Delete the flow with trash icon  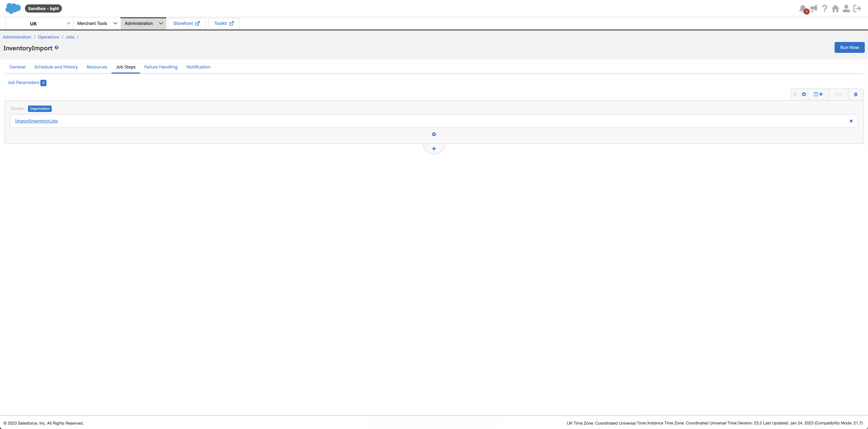click(x=855, y=94)
